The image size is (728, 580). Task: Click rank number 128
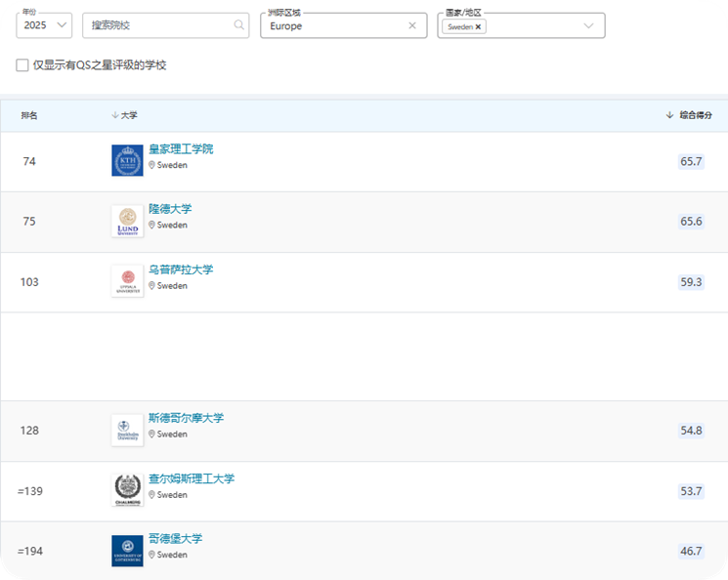tap(29, 431)
